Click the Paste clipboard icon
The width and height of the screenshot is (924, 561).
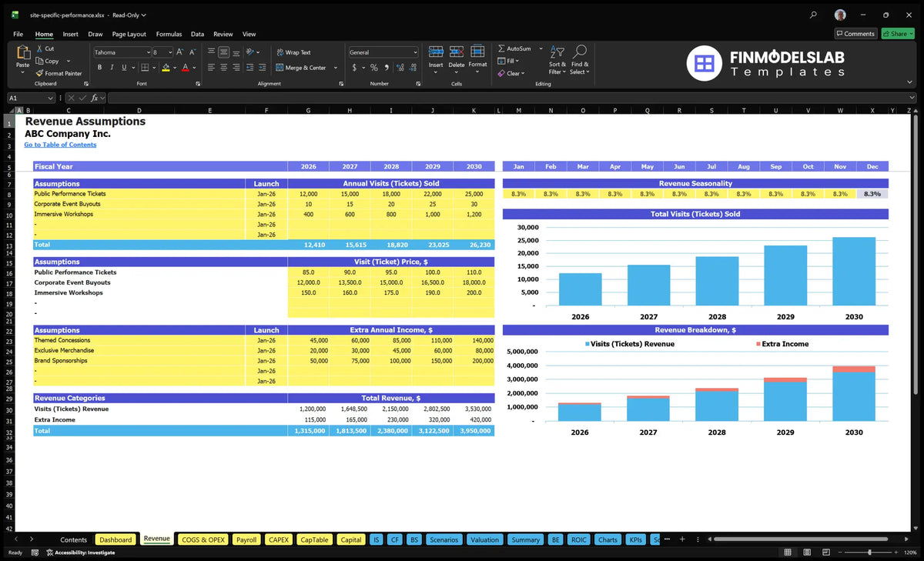(x=22, y=53)
